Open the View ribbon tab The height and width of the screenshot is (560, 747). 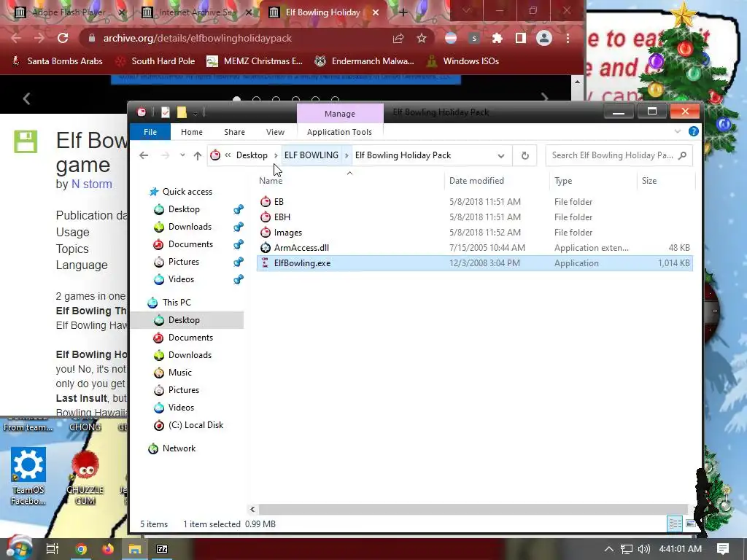[x=275, y=132]
